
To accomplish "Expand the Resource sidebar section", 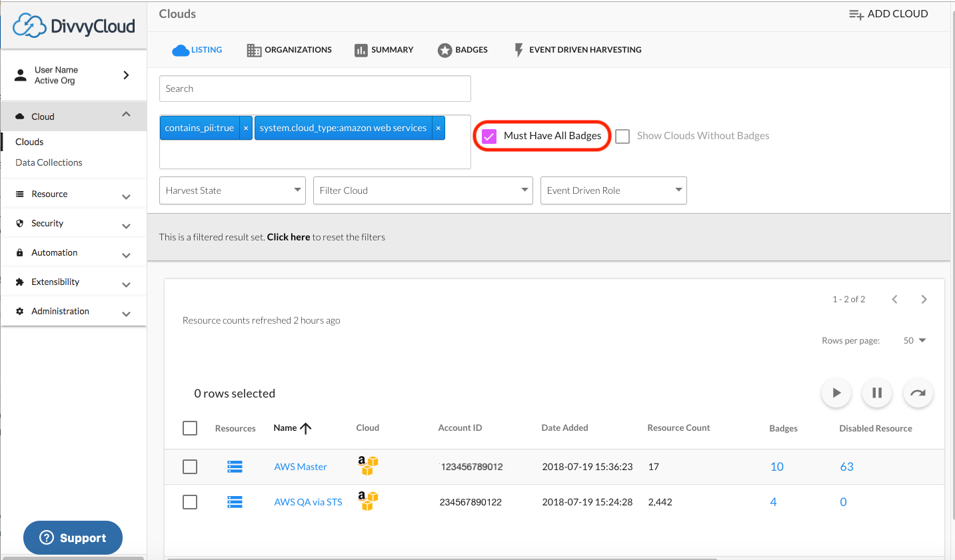I will 126,197.
